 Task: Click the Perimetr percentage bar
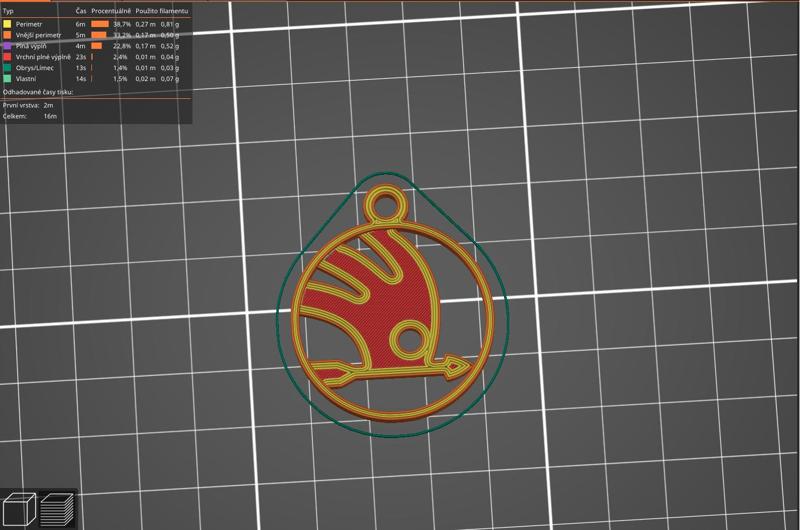(x=100, y=24)
